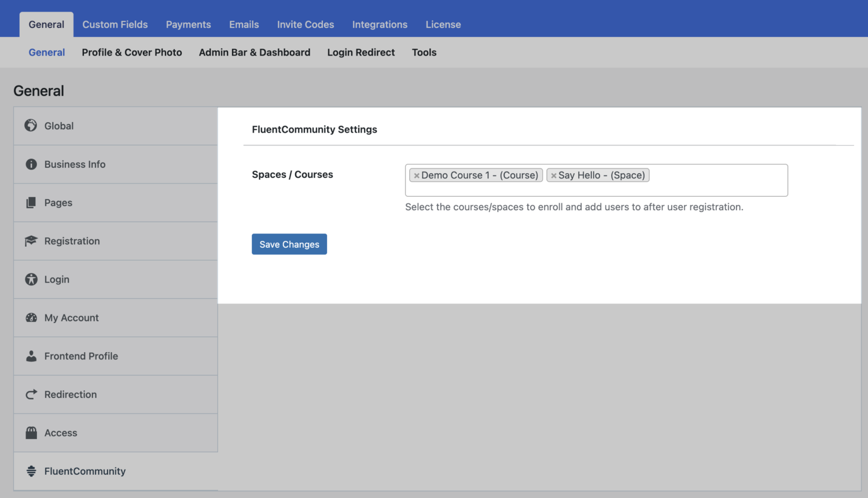Select Registration in sidebar

116,241
